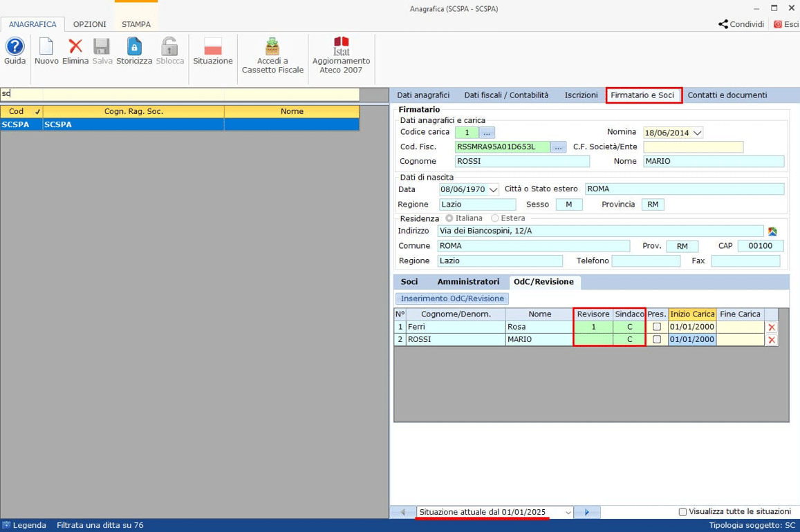
Task: Select the Italiana residence option
Action: tap(449, 218)
